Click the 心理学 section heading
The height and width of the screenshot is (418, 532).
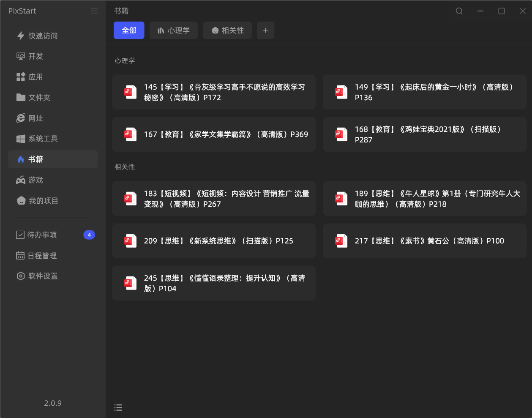[125, 61]
